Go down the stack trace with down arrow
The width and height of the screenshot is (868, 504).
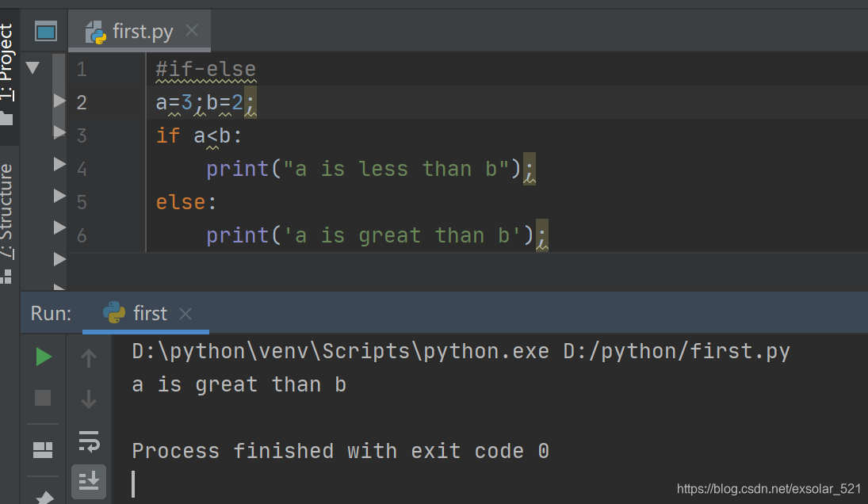89,399
